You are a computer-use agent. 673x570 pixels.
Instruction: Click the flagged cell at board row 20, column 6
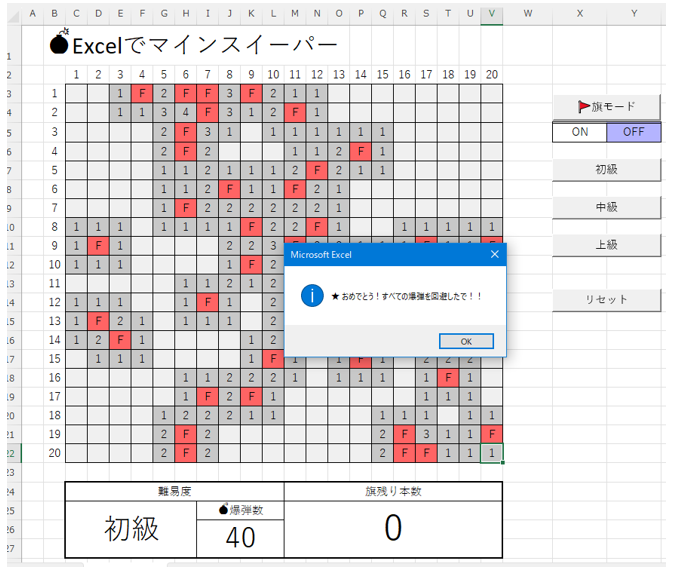[185, 453]
